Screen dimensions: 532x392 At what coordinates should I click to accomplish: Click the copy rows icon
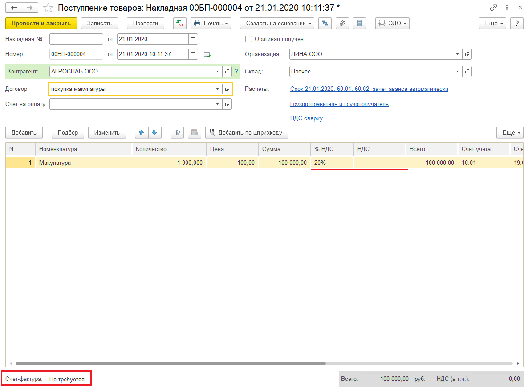click(x=177, y=132)
